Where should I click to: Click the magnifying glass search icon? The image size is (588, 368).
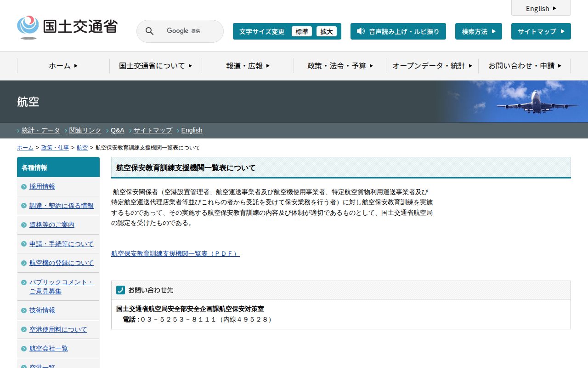point(150,31)
